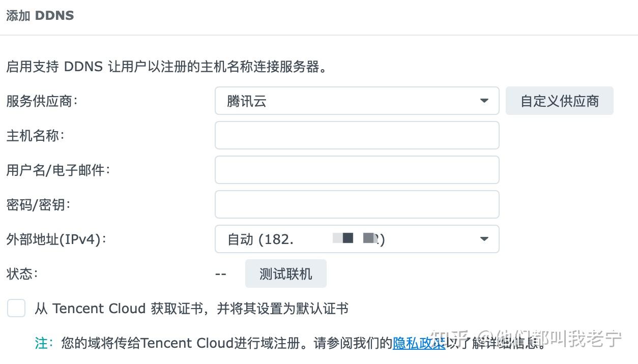Click the 状态 label row
The width and height of the screenshot is (638, 364).
pyautogui.click(x=20, y=274)
